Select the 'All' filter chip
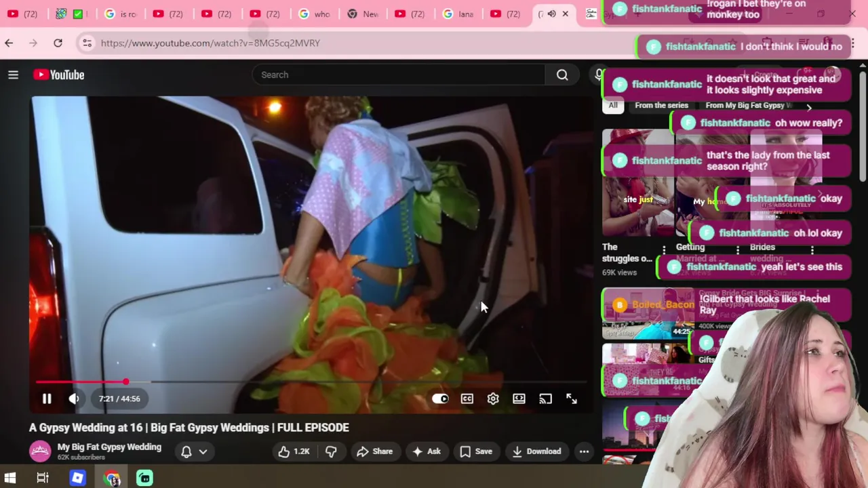This screenshot has height=488, width=868. [613, 106]
